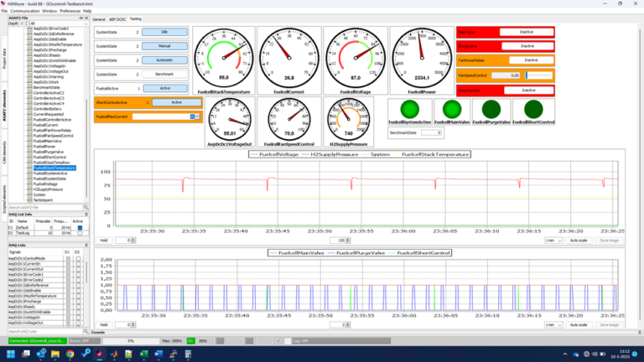Adjust the lower chart 2 value spinner
644x362 pixels.
pos(348,324)
